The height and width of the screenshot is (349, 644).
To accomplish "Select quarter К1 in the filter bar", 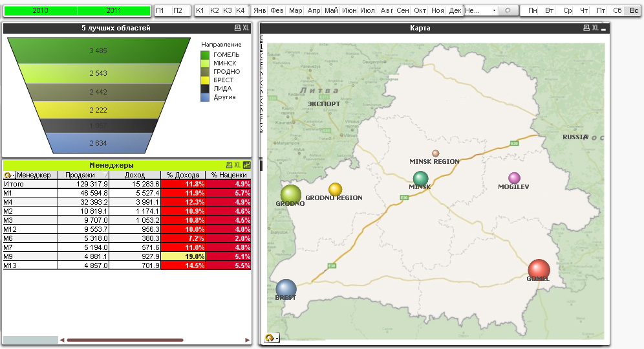I will point(200,11).
